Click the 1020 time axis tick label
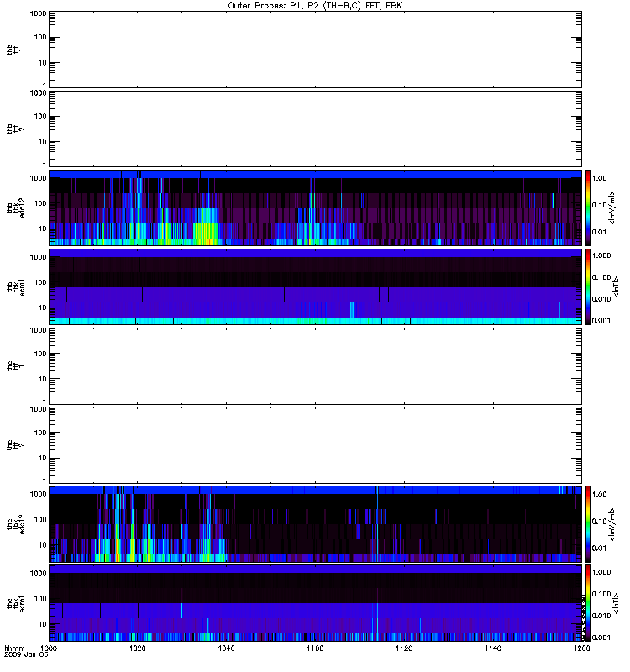630x672 pixels. point(138,649)
